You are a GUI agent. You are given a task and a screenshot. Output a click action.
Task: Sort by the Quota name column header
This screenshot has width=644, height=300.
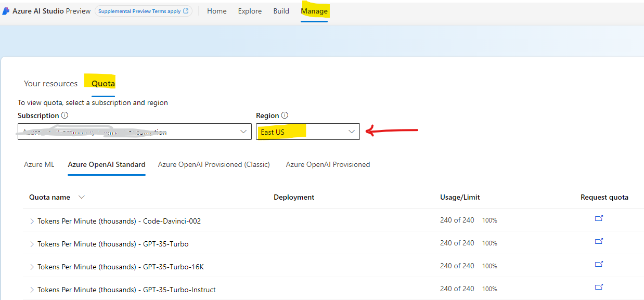tap(49, 197)
